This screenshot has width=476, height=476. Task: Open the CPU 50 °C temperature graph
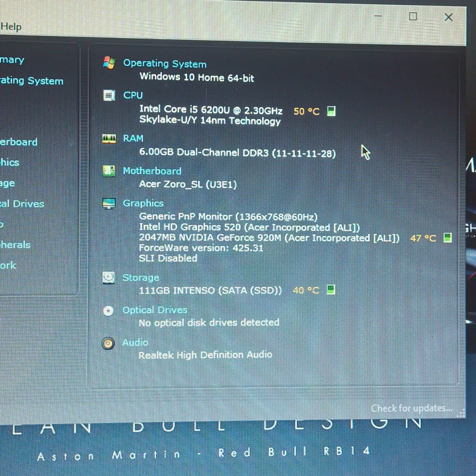[x=331, y=111]
